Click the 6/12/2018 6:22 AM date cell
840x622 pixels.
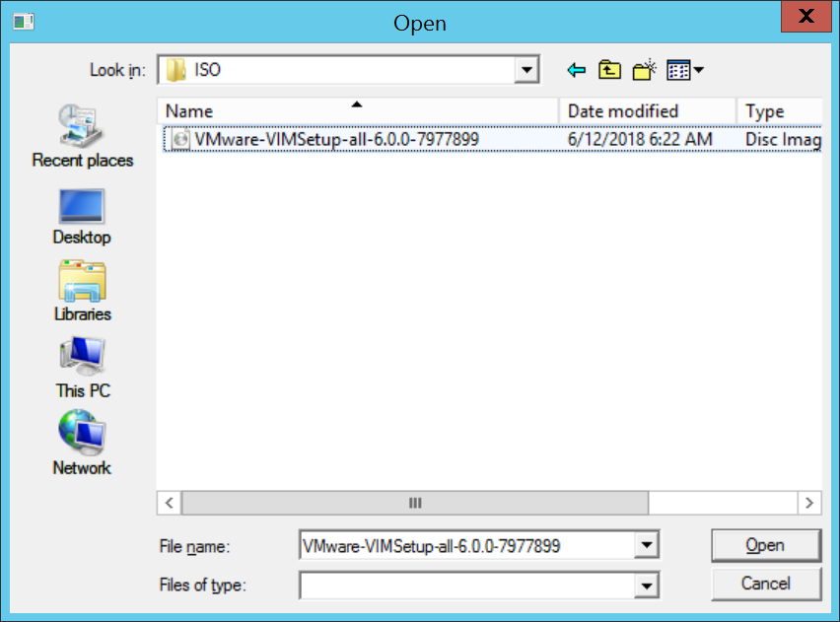tap(640, 139)
